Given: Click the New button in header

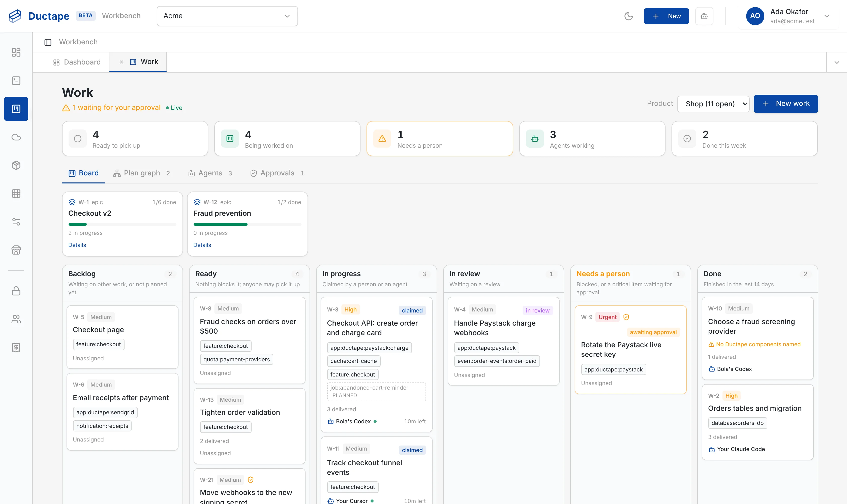Looking at the screenshot, I should click(x=666, y=16).
